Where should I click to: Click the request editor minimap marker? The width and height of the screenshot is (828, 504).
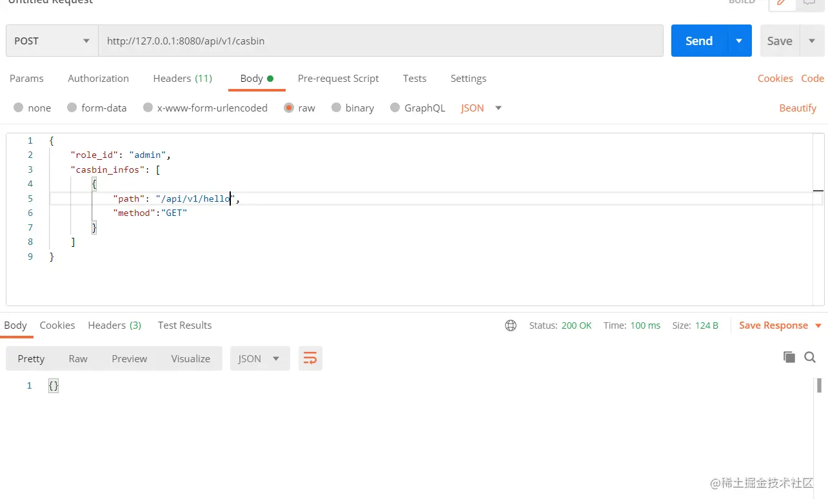click(x=818, y=191)
